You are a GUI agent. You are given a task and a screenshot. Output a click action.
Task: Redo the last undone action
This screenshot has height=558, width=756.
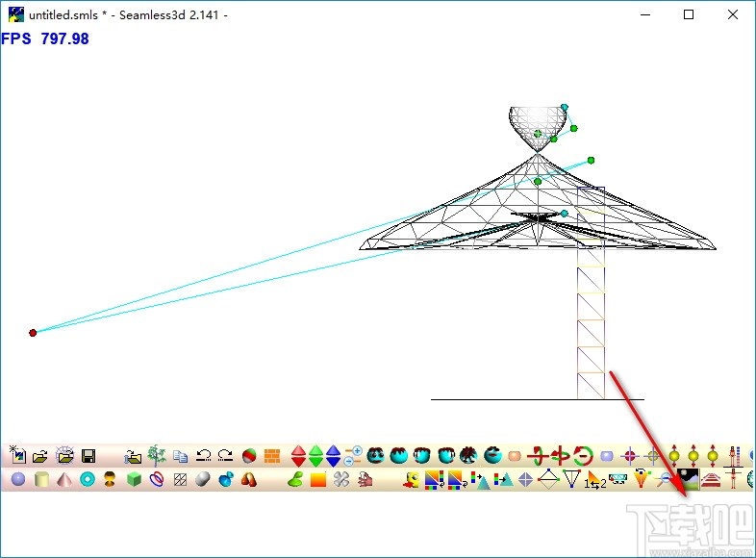[225, 455]
